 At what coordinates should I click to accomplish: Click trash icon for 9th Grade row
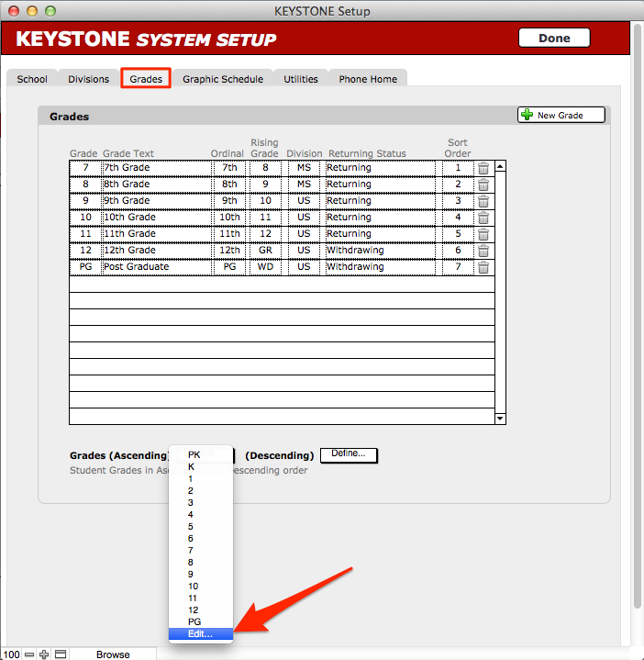pyautogui.click(x=483, y=201)
